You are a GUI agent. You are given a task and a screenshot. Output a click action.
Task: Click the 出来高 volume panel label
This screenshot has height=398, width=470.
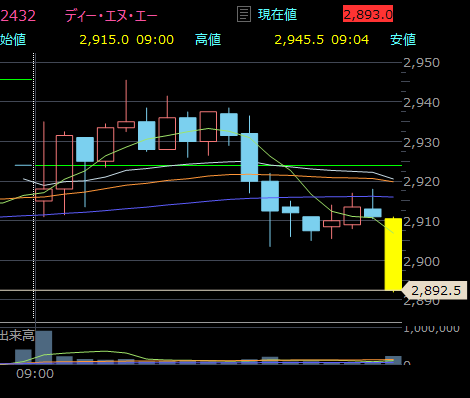(x=17, y=335)
